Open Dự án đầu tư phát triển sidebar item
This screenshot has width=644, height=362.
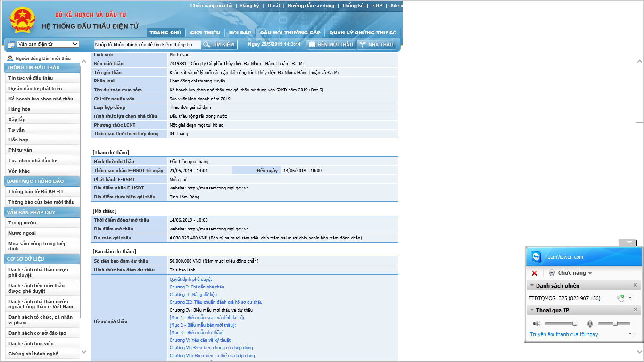point(35,88)
